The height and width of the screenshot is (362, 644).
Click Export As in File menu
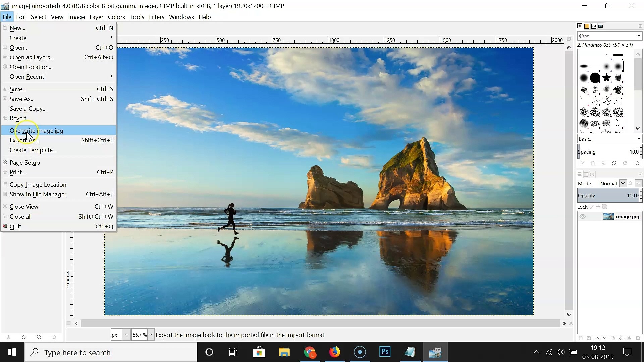coord(24,140)
